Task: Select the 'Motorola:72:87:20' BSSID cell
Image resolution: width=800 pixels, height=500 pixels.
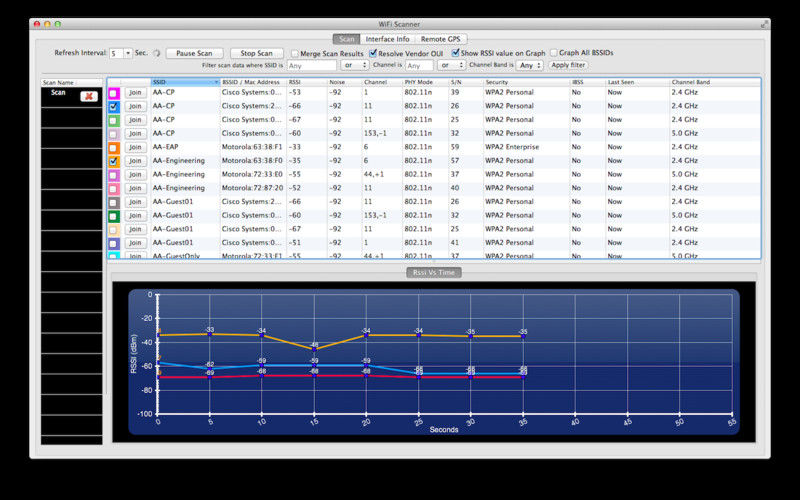Action: coord(252,188)
